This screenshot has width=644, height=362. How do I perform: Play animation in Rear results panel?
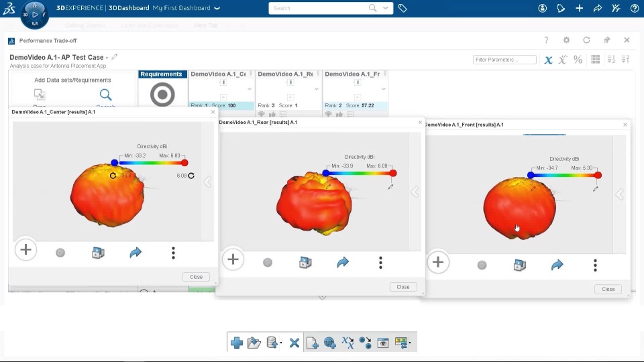[268, 262]
